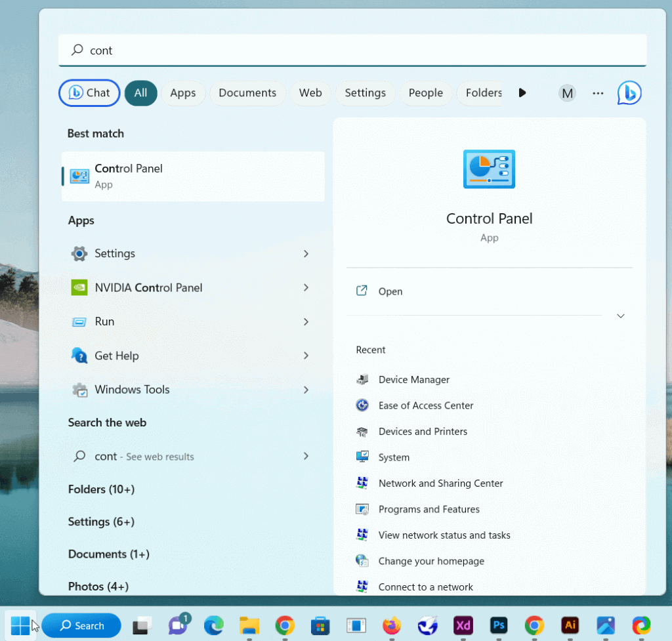This screenshot has width=672, height=641.
Task: Select the Run app result
Action: [193, 321]
